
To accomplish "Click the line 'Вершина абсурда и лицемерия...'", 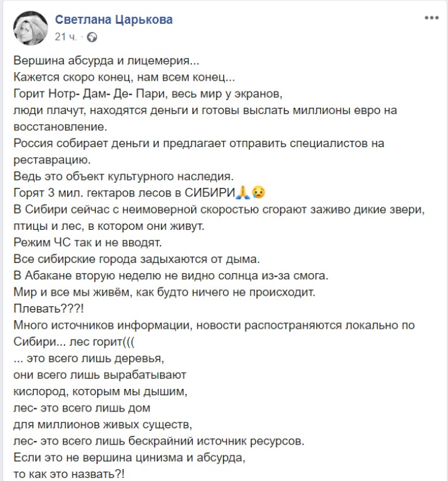I will tap(107, 61).
